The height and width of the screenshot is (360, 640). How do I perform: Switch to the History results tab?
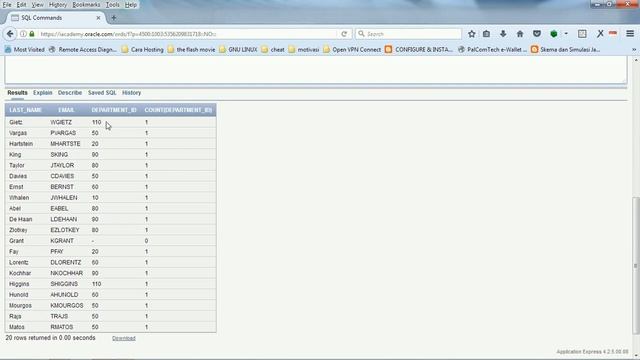click(131, 93)
